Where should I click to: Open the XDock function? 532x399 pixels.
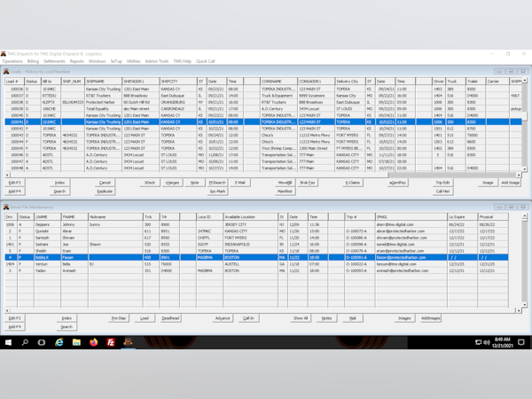click(x=150, y=183)
